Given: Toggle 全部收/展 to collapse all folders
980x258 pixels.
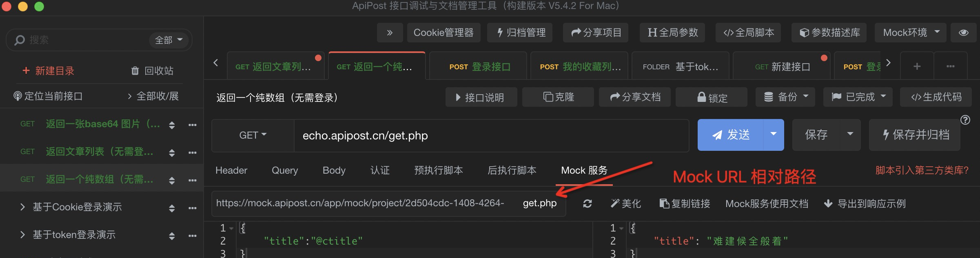Looking at the screenshot, I should pyautogui.click(x=153, y=96).
